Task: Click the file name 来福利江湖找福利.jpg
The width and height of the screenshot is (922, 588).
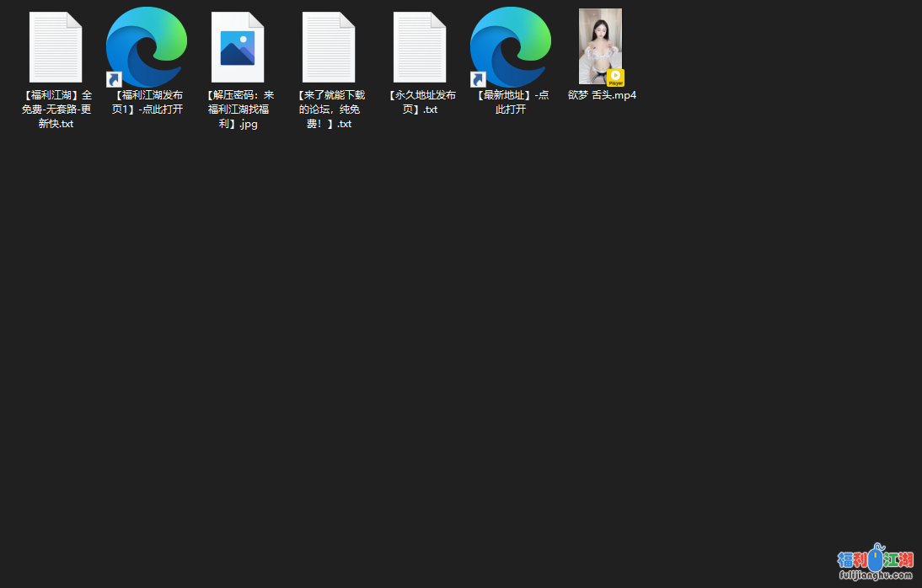Action: tap(239, 110)
